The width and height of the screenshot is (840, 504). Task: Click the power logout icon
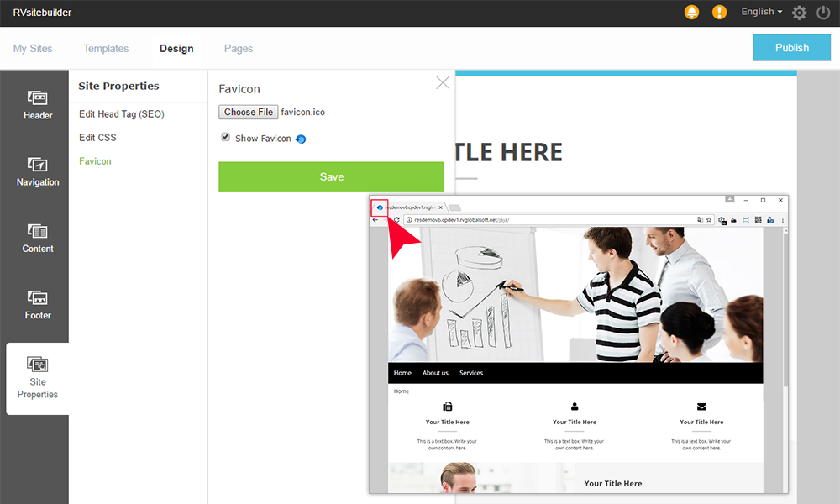(x=823, y=13)
